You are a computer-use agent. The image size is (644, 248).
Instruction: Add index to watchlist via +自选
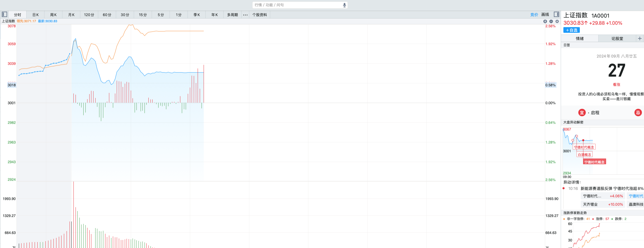tap(571, 30)
